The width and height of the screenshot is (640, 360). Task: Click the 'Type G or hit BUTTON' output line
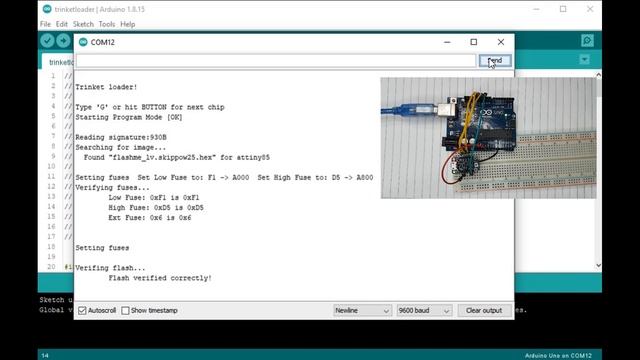(x=150, y=107)
